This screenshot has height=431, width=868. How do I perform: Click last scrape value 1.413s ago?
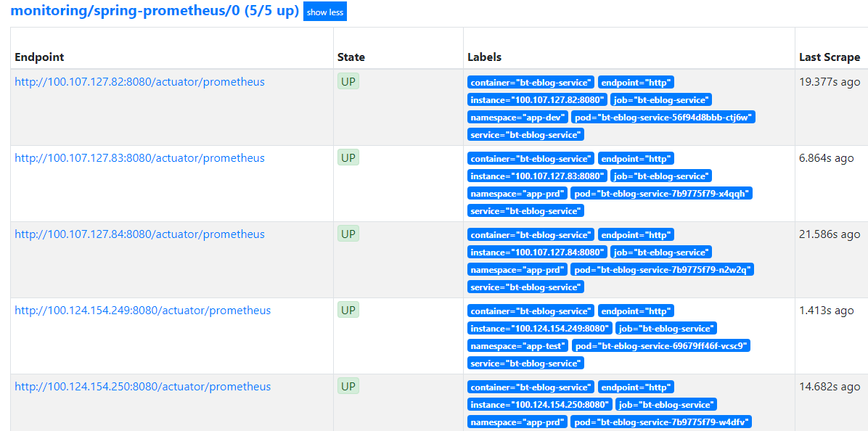click(827, 311)
